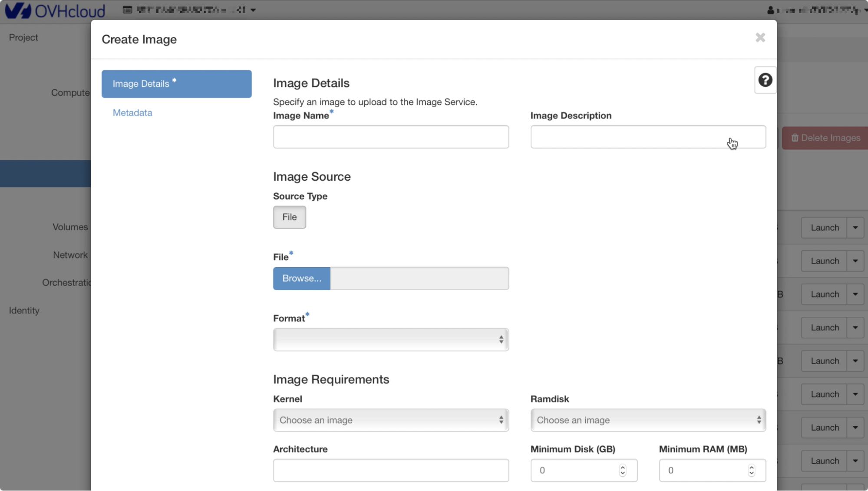
Task: Click the Architecture text field
Action: pyautogui.click(x=390, y=470)
